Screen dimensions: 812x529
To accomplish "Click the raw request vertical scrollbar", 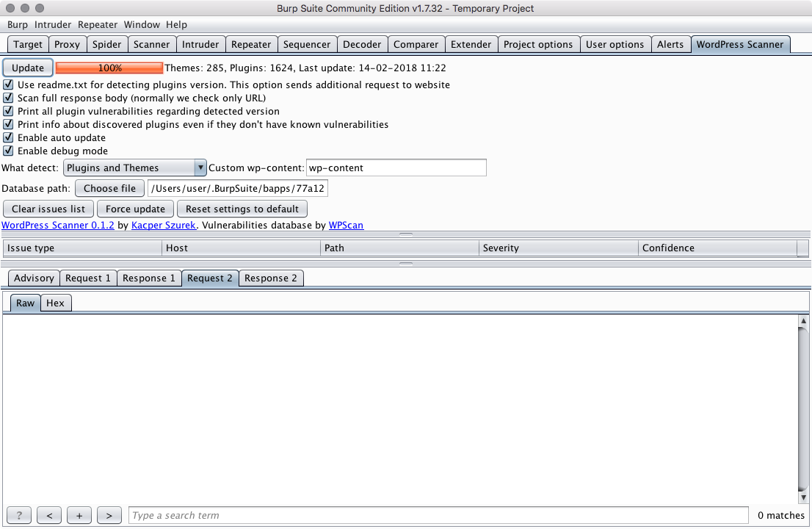I will [x=803, y=409].
